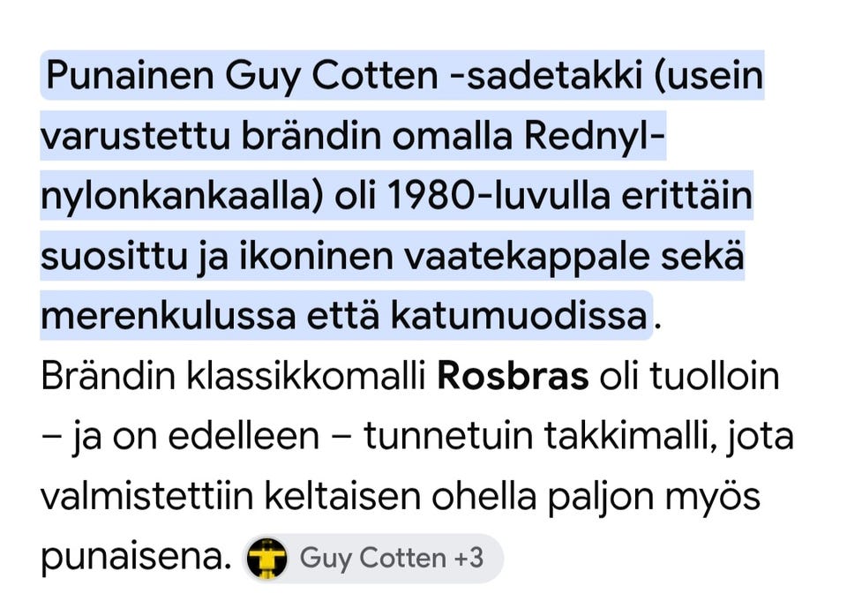847x616 pixels.
Task: Click the word 'nylonkankaalla)'
Action: click(x=182, y=197)
